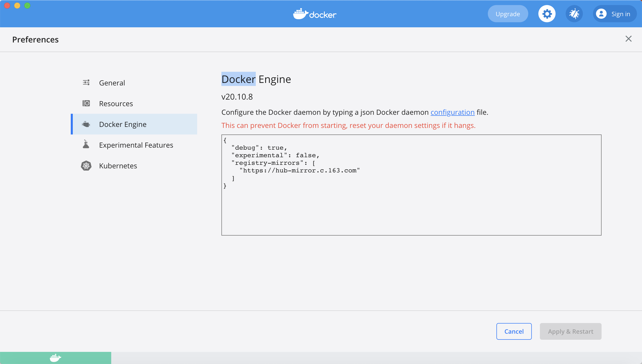
Task: Switch to the General tab
Action: (x=112, y=83)
